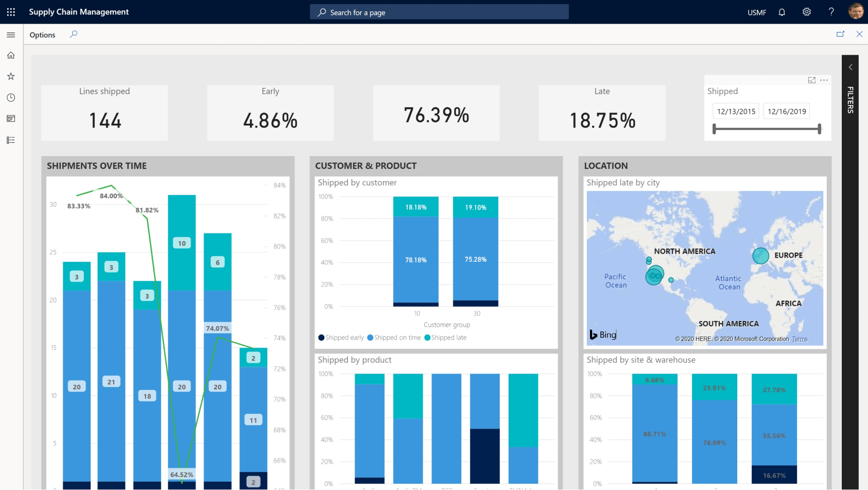Open the user profile avatar
The image size is (868, 490).
[x=856, y=11]
